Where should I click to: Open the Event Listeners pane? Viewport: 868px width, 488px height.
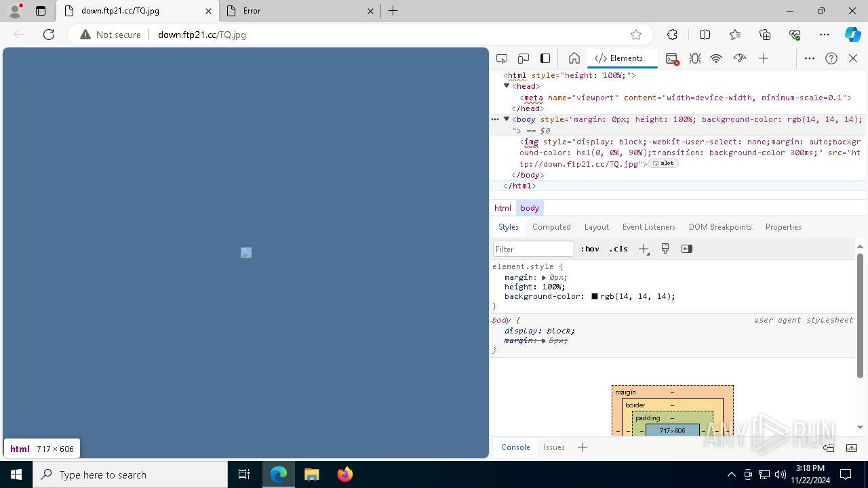click(x=649, y=227)
